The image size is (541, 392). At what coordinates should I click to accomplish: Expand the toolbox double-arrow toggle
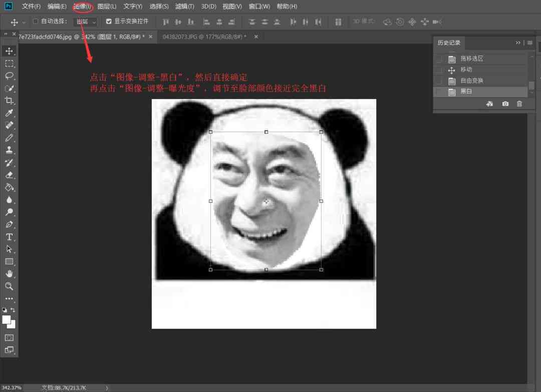(6, 34)
